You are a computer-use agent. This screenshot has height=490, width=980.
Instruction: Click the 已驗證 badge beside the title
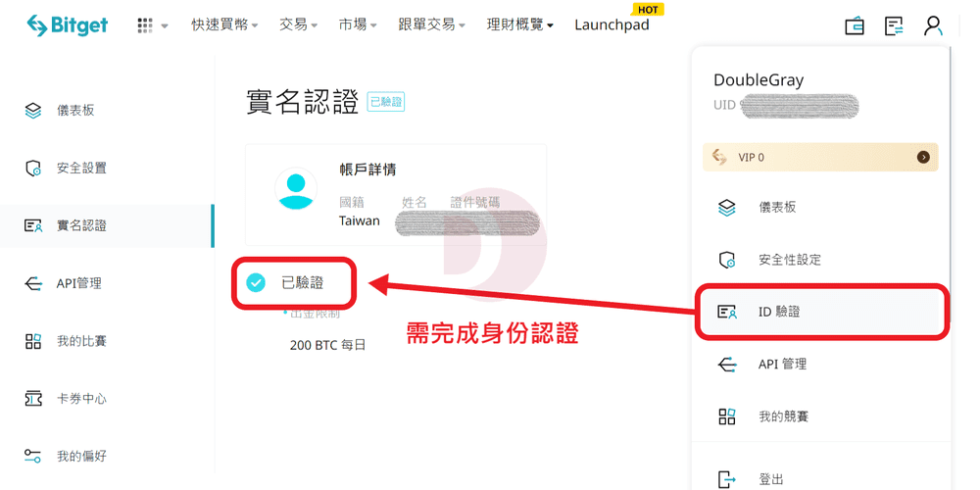click(x=385, y=103)
